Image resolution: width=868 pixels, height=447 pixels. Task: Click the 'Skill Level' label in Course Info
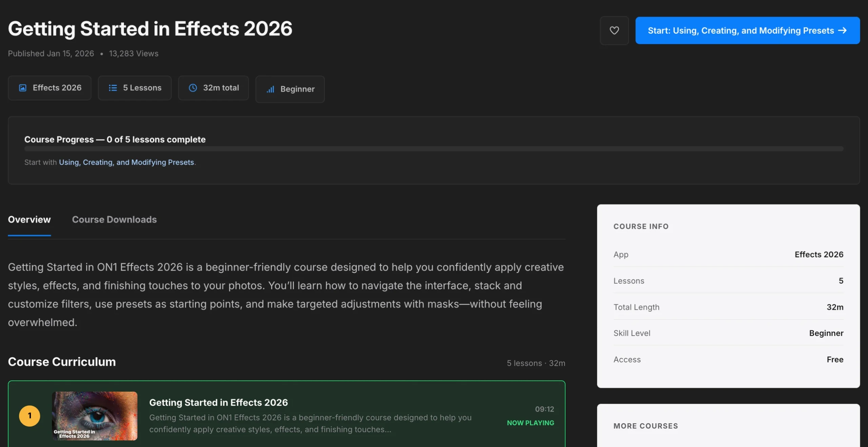pos(632,333)
